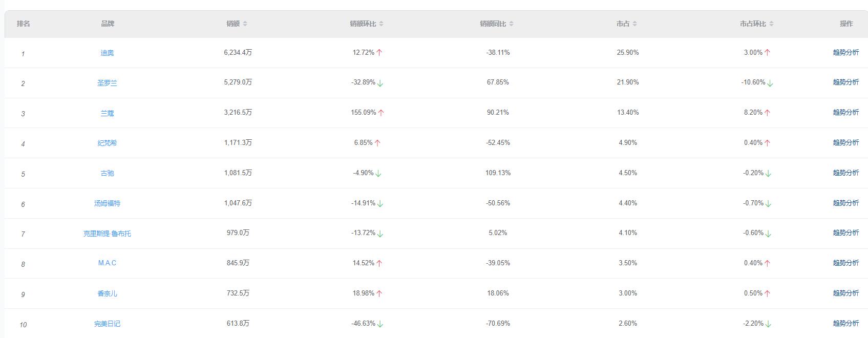Sort table by 销额 column icon

245,24
